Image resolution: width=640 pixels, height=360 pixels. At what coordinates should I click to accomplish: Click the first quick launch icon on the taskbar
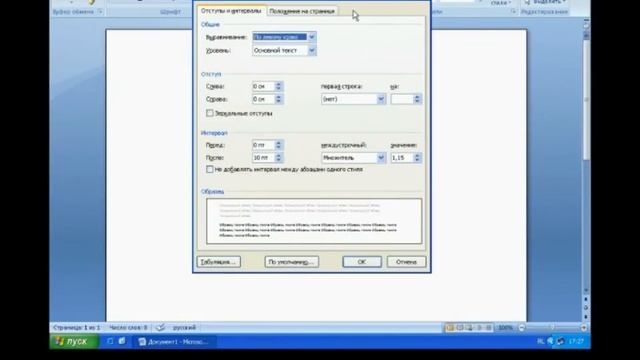click(x=110, y=341)
